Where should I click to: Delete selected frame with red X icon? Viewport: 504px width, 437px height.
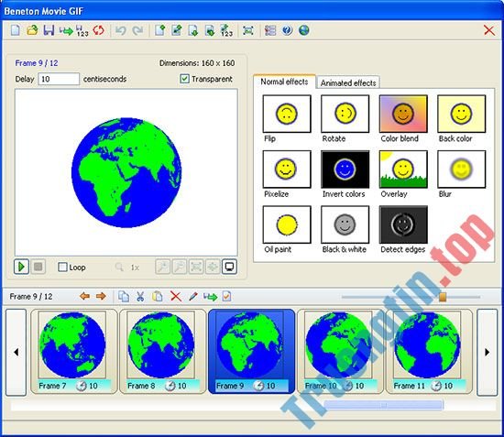176,296
